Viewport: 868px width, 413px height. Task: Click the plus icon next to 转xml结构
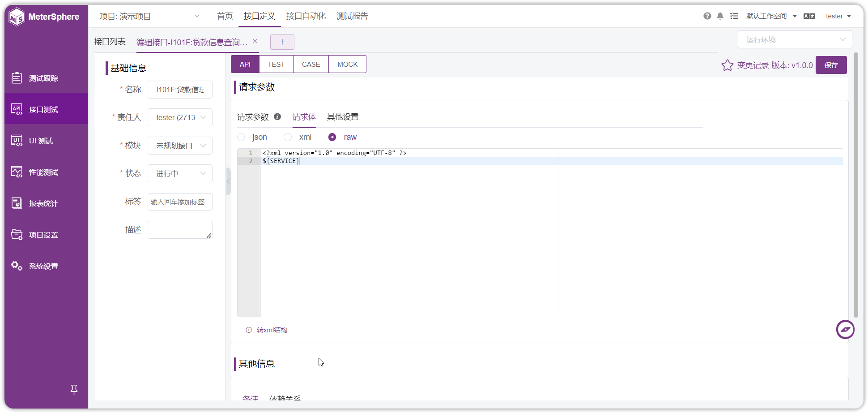pos(249,330)
